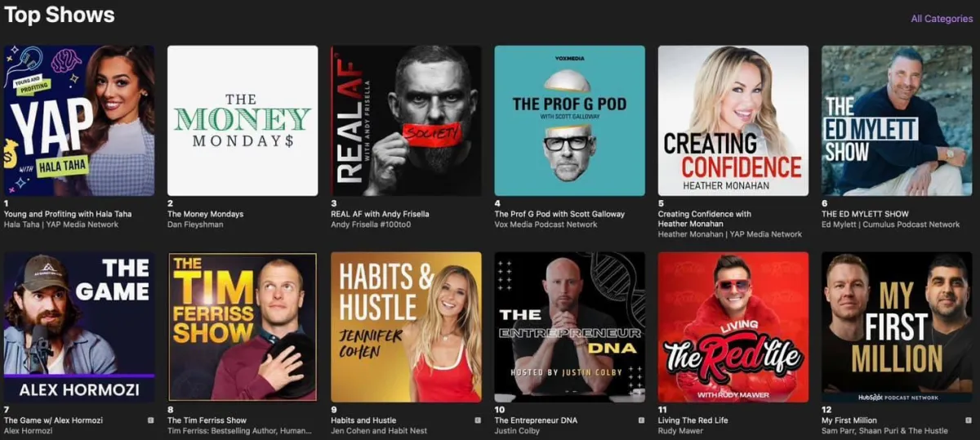
Task: Click The Prof G Pod cover
Action: [569, 121]
